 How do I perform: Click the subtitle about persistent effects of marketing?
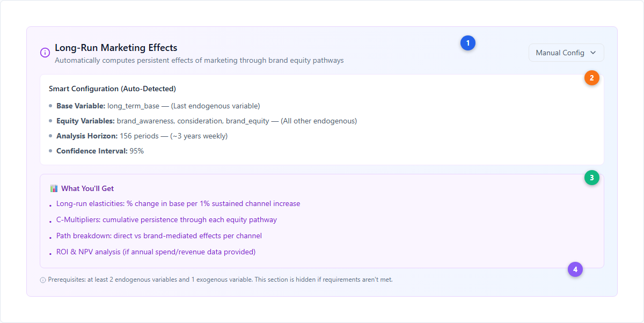pos(199,60)
